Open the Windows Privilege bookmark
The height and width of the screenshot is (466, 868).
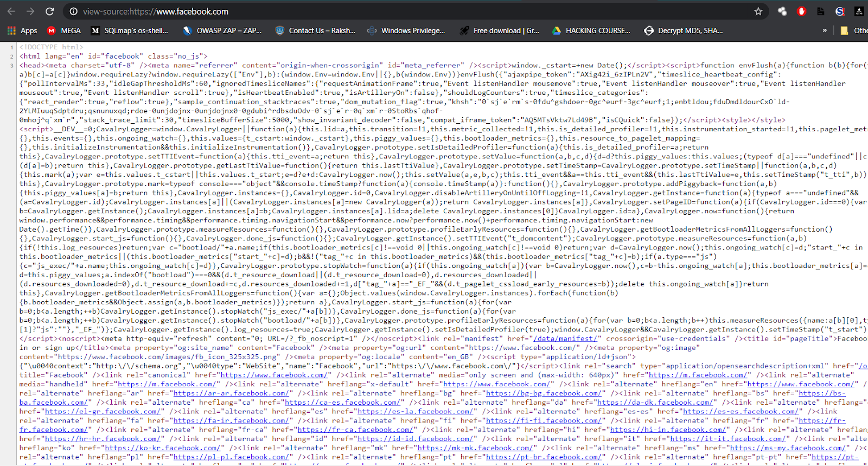(406, 31)
